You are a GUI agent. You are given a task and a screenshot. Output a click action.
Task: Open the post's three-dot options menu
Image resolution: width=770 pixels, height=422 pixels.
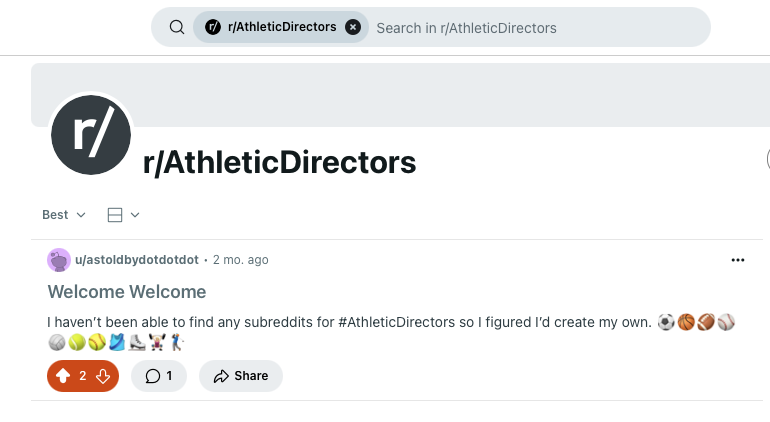(x=738, y=260)
